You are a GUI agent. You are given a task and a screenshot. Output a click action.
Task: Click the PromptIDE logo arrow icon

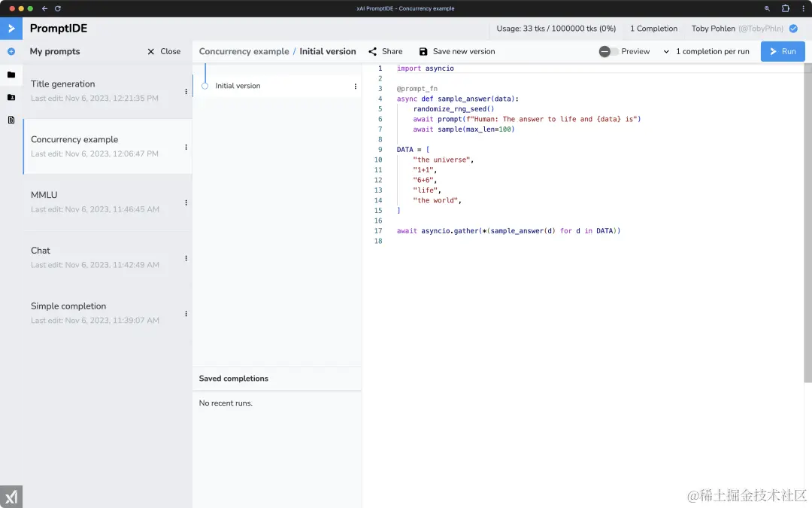pos(11,29)
